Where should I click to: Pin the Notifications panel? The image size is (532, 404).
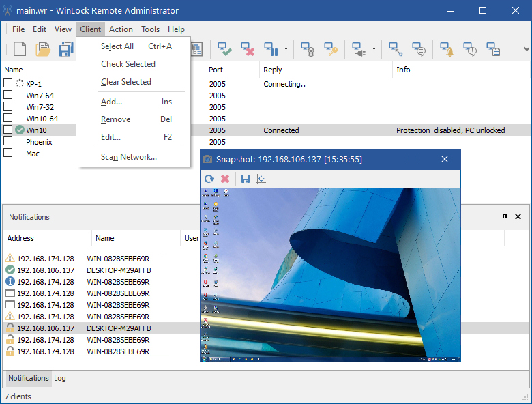coord(505,217)
